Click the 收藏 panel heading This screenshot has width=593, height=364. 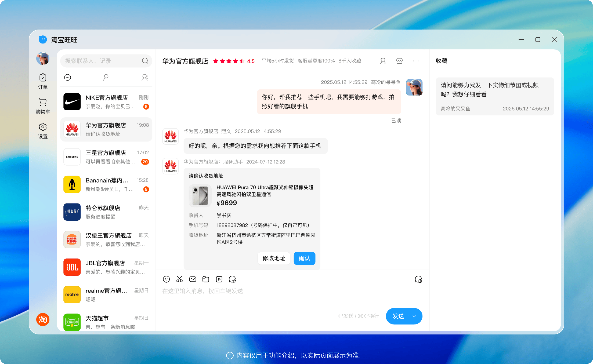[x=441, y=61]
